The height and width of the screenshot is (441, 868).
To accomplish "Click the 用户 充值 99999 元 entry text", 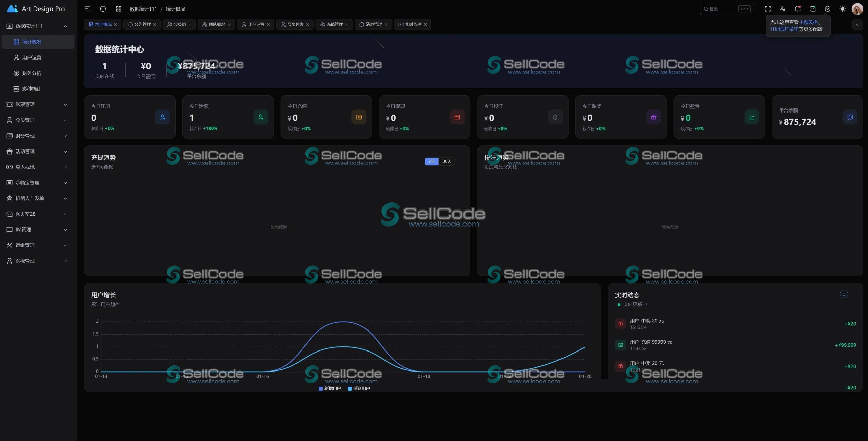I will 651,342.
